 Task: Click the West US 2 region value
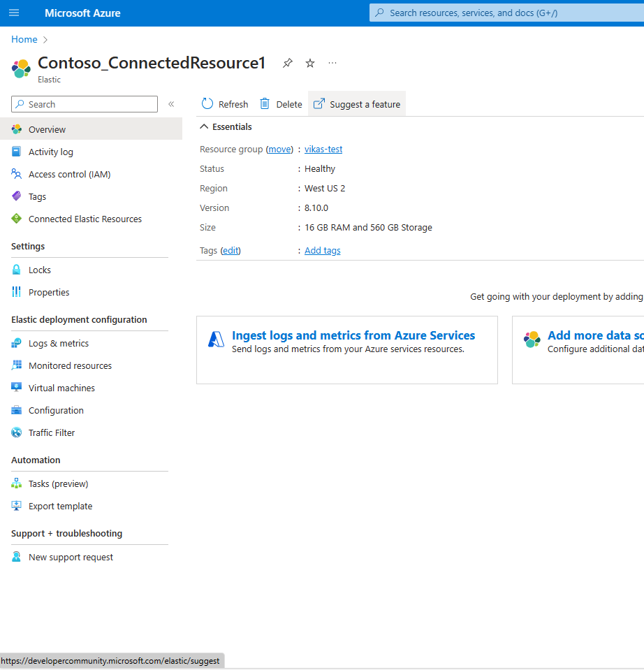[x=325, y=189]
